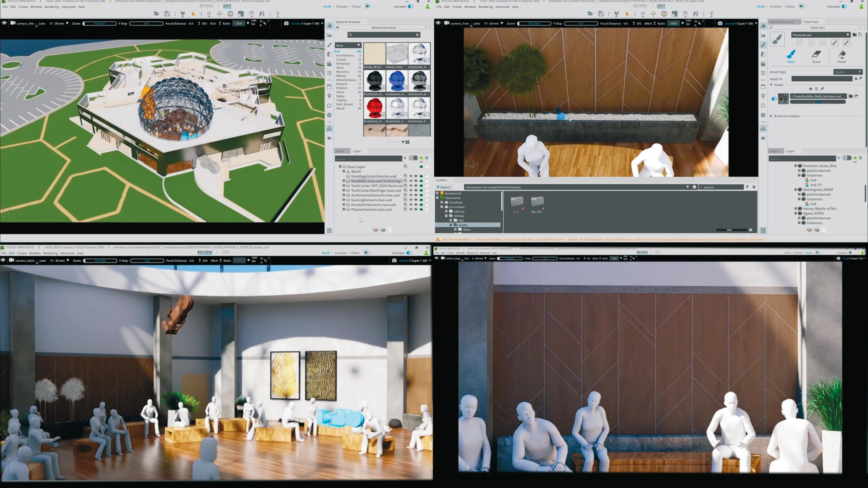Expand TechCenterSiteOrigin.max.usd layer node

[x=344, y=191]
